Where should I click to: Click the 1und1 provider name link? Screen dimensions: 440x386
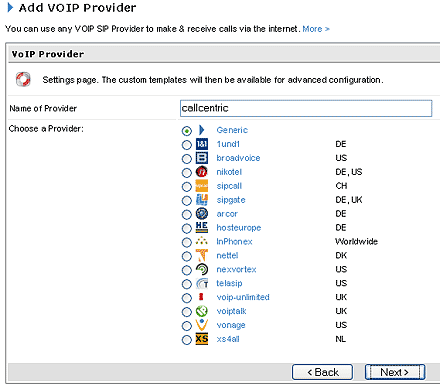click(x=228, y=144)
